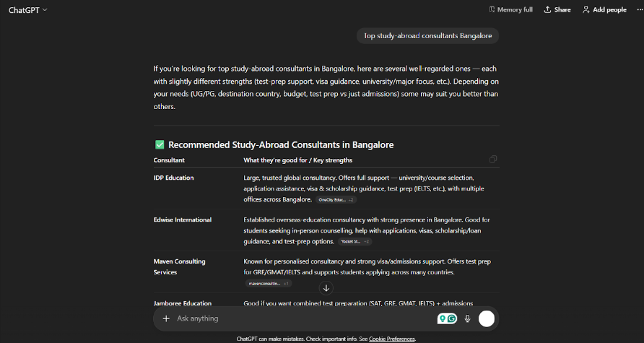The image size is (644, 343).
Task: Share this conversation
Action: [x=557, y=9]
